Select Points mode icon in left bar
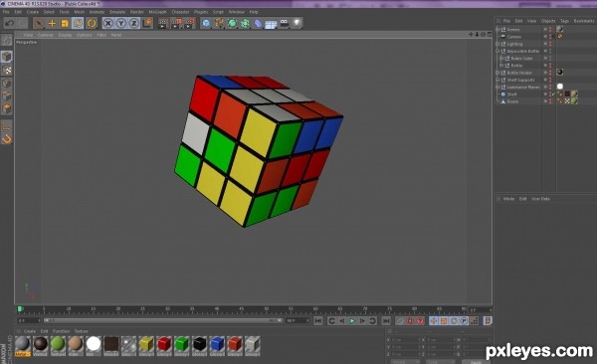 7,84
